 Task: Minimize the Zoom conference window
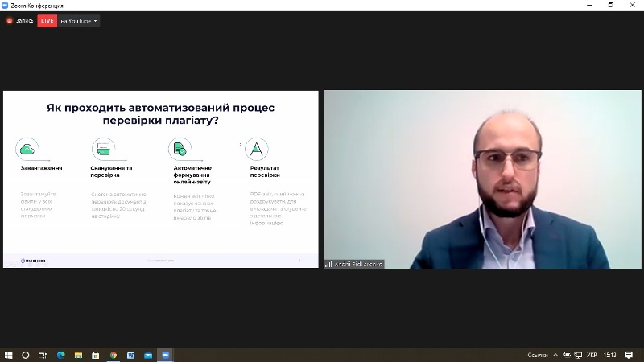coord(589,6)
